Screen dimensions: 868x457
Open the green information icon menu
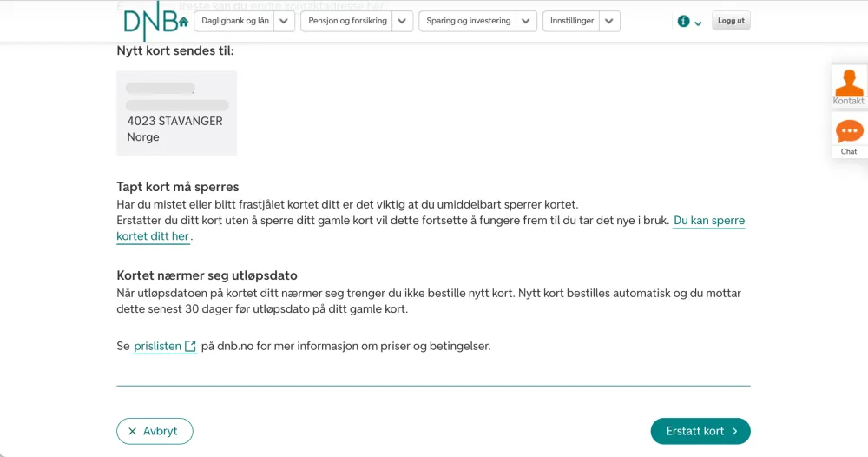click(x=684, y=22)
